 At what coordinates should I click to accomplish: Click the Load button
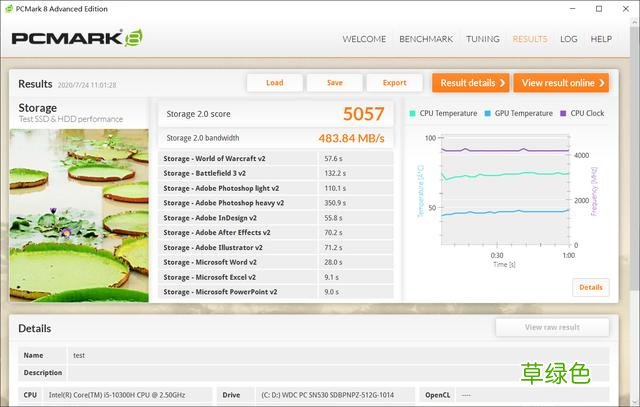coord(274,83)
